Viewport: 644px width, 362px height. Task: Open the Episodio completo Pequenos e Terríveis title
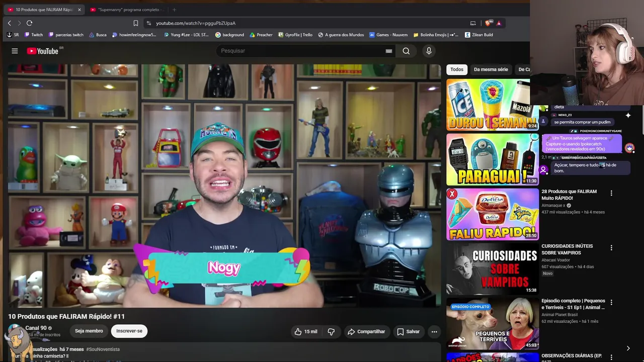pos(573,304)
